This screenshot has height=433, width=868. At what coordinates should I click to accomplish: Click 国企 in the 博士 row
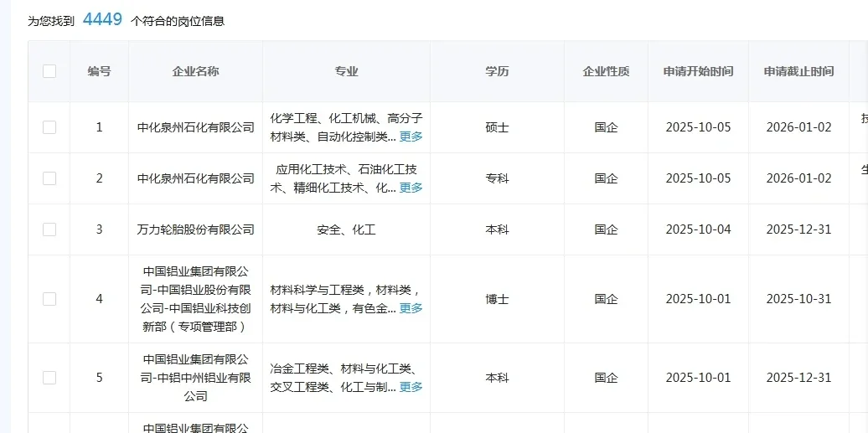pyautogui.click(x=606, y=299)
